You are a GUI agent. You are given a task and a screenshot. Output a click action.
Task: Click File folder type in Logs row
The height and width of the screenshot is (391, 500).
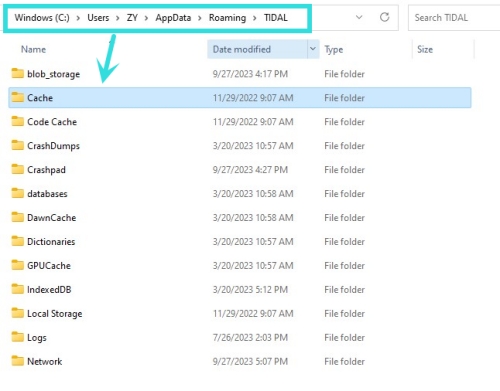point(345,338)
